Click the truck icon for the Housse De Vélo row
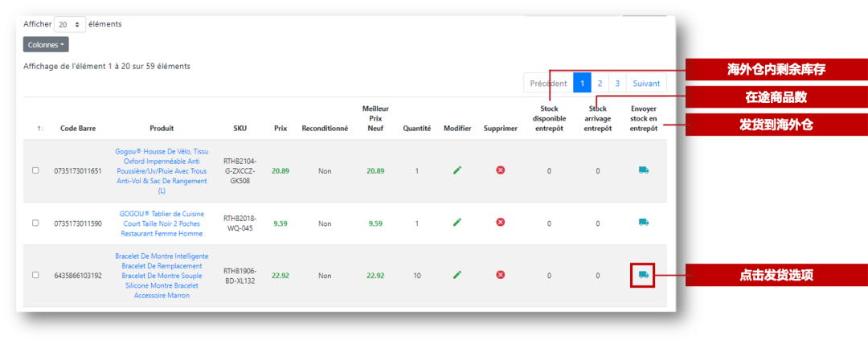868x344 pixels. [x=643, y=170]
